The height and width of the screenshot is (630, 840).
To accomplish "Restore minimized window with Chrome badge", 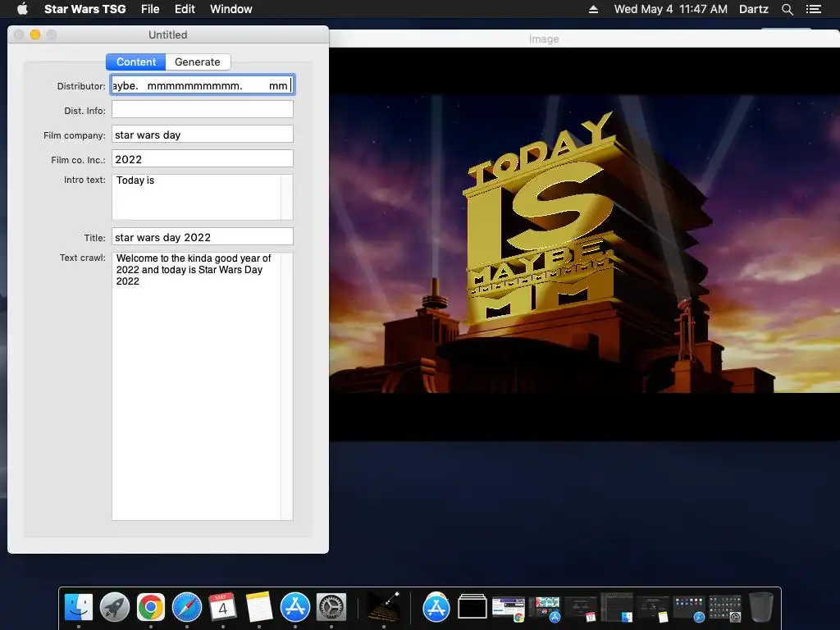I will pos(509,609).
